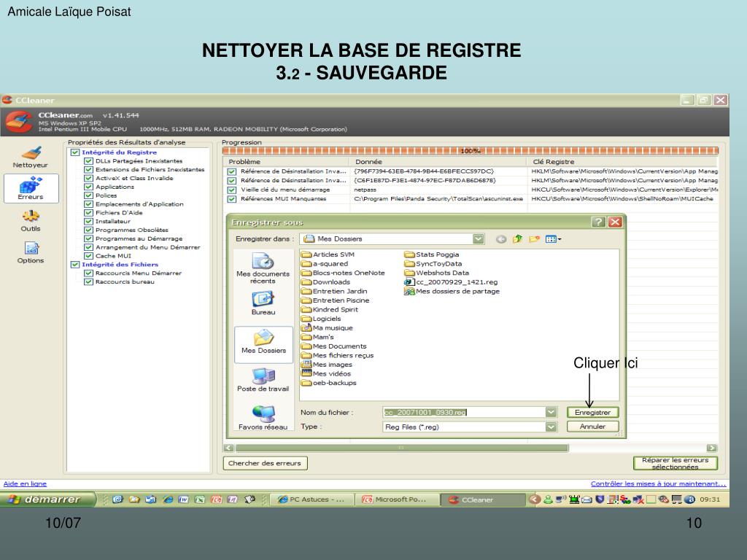Go up one folder level in the save dialog
The image size is (747, 560).
pos(517,239)
